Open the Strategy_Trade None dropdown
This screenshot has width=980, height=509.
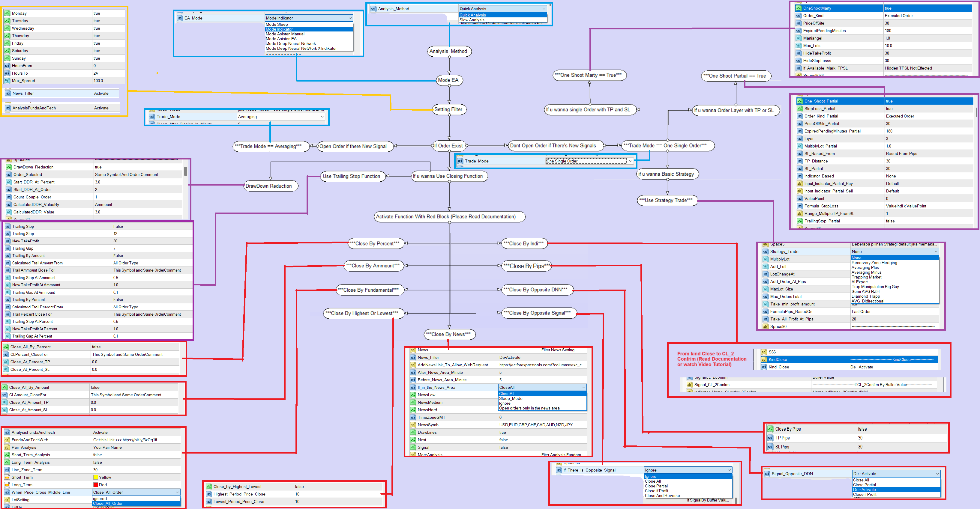pos(895,252)
